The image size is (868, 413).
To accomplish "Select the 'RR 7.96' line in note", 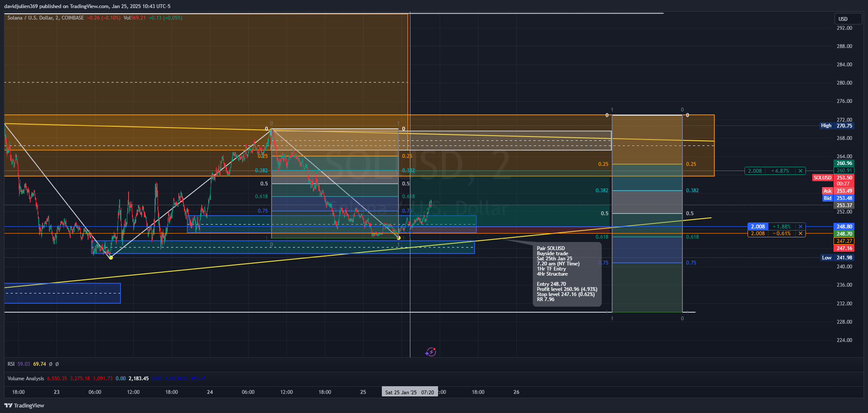I will point(546,299).
